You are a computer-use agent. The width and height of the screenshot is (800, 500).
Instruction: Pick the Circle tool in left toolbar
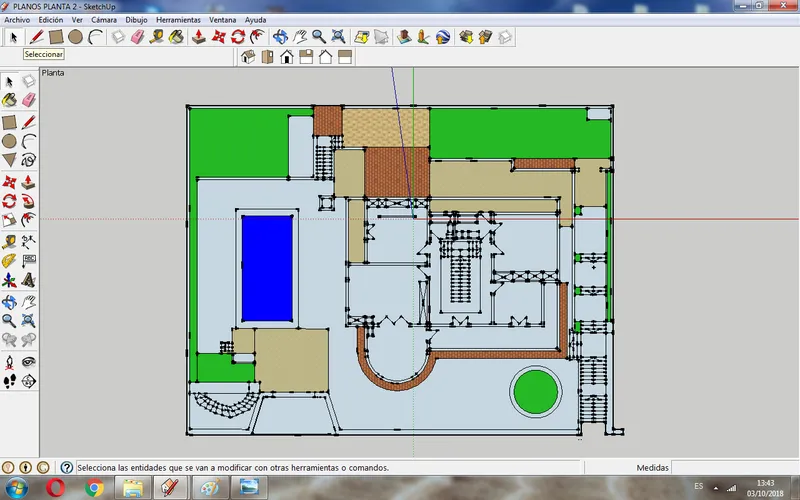click(x=9, y=141)
